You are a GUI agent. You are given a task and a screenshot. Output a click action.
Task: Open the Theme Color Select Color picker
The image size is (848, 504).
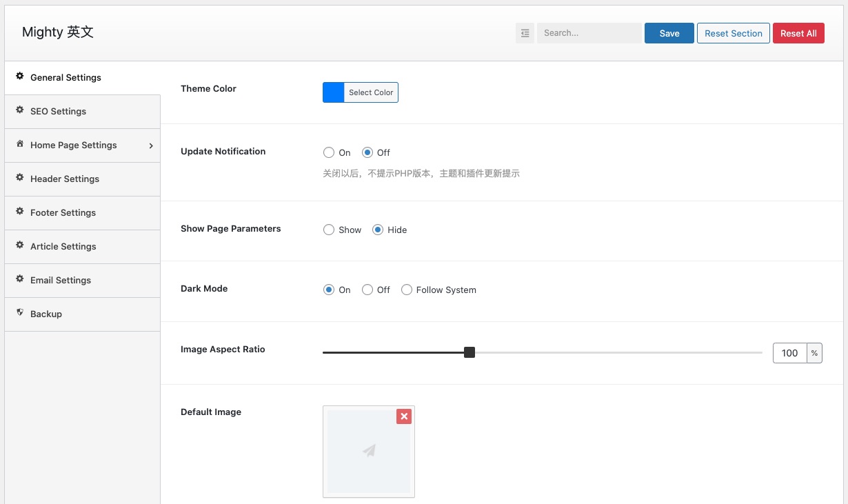click(x=370, y=92)
